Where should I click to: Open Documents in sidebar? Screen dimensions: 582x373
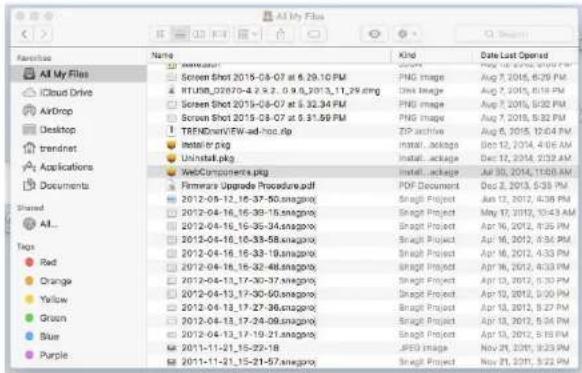79,185
